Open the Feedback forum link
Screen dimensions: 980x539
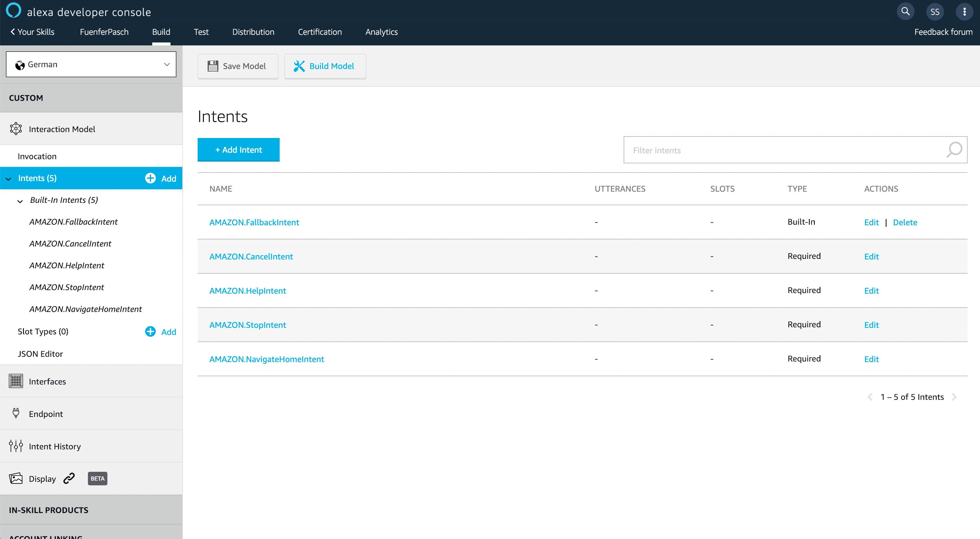(943, 32)
